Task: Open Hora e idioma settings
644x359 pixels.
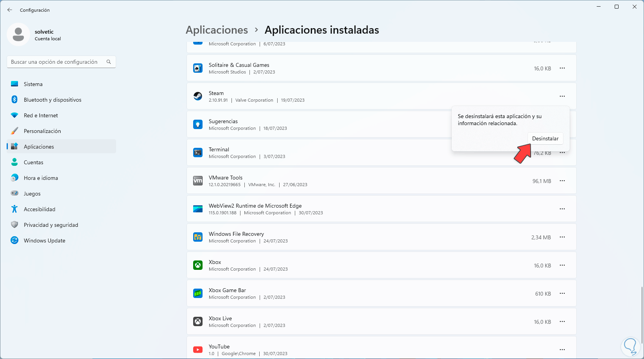Action: click(x=61, y=178)
